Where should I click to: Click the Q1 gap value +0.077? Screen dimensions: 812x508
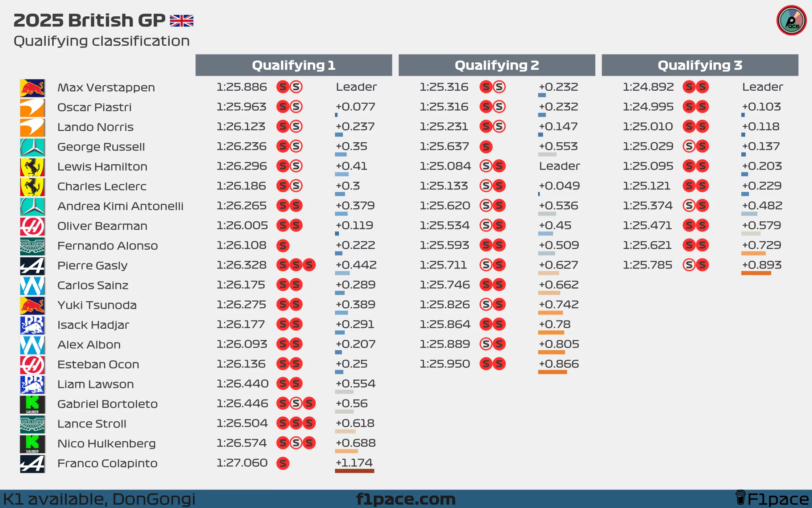coord(355,107)
